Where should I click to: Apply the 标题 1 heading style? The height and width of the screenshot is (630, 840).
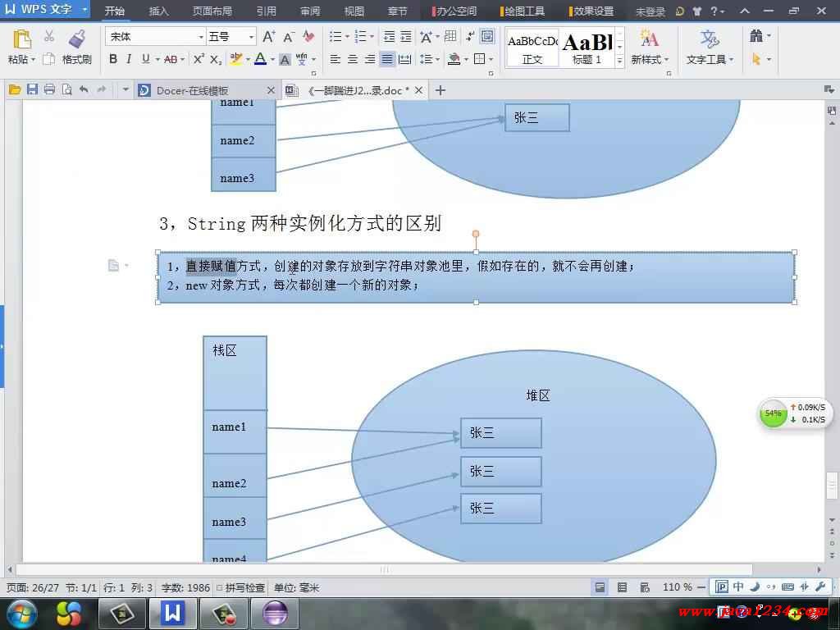click(x=587, y=48)
